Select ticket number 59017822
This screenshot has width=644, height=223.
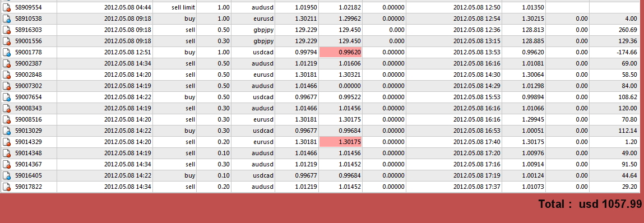click(29, 187)
